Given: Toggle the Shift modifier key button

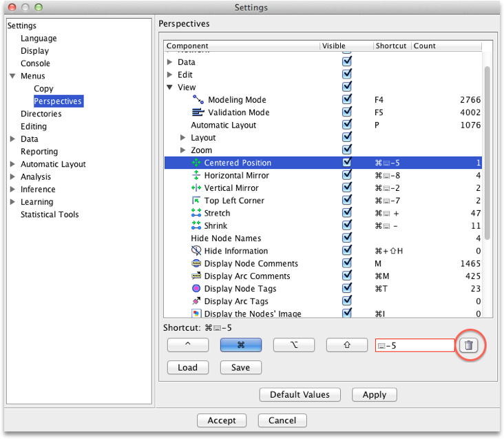Looking at the screenshot, I should tap(347, 345).
